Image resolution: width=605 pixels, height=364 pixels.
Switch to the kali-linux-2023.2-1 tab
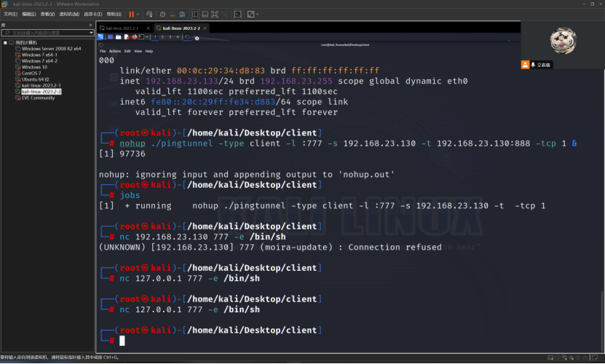click(x=122, y=28)
